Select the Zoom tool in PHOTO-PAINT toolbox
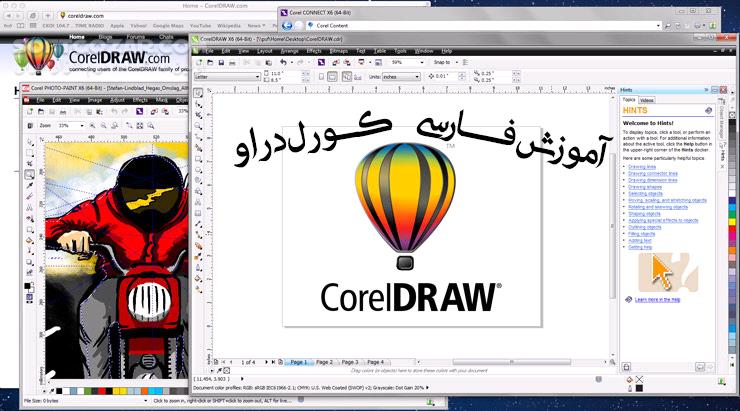Screen dimensions: 740x411 [x=29, y=175]
